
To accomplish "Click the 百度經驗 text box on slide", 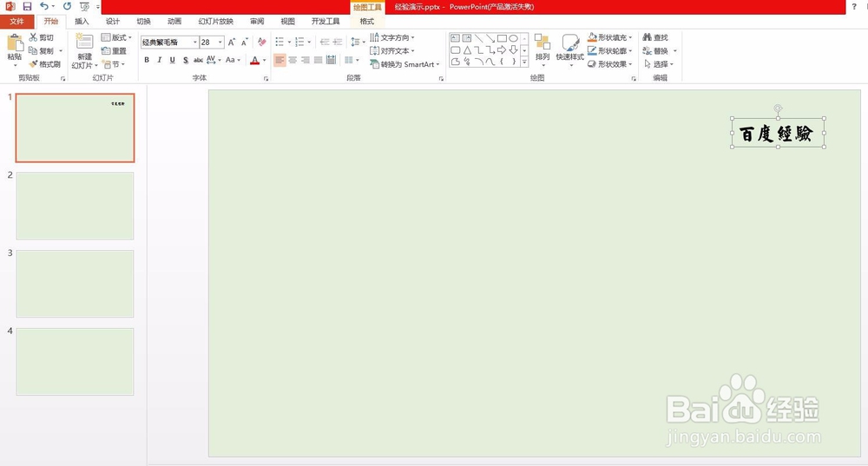I will click(x=778, y=134).
